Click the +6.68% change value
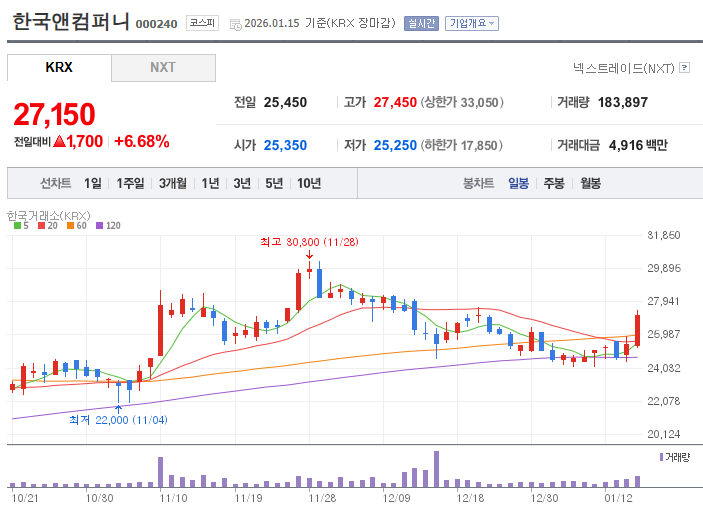The height and width of the screenshot is (507, 703). pyautogui.click(x=142, y=142)
